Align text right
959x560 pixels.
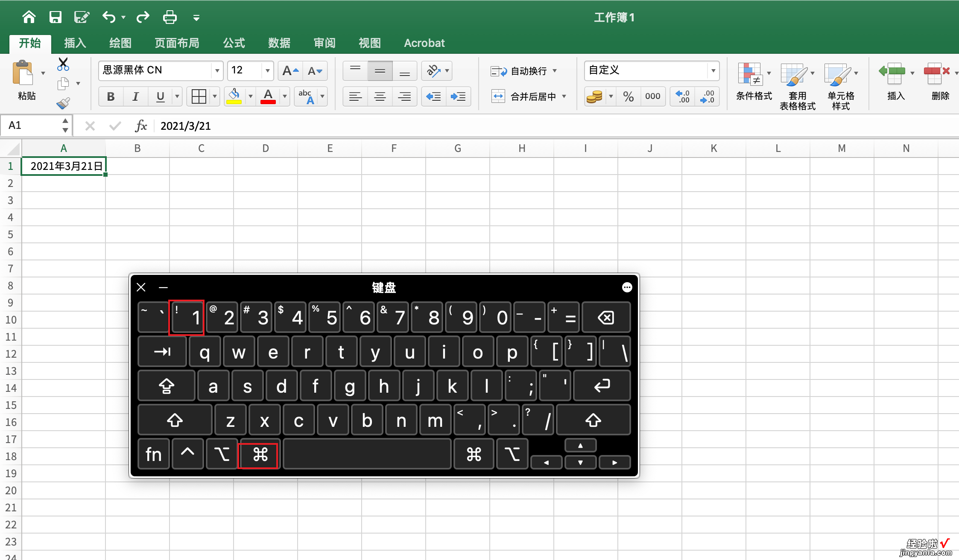(x=405, y=96)
